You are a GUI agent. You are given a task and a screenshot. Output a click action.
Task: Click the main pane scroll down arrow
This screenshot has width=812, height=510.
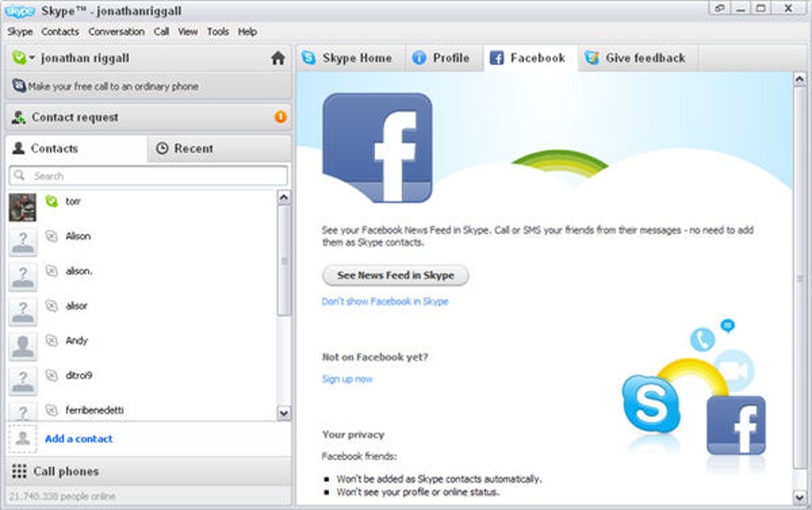pyautogui.click(x=799, y=497)
